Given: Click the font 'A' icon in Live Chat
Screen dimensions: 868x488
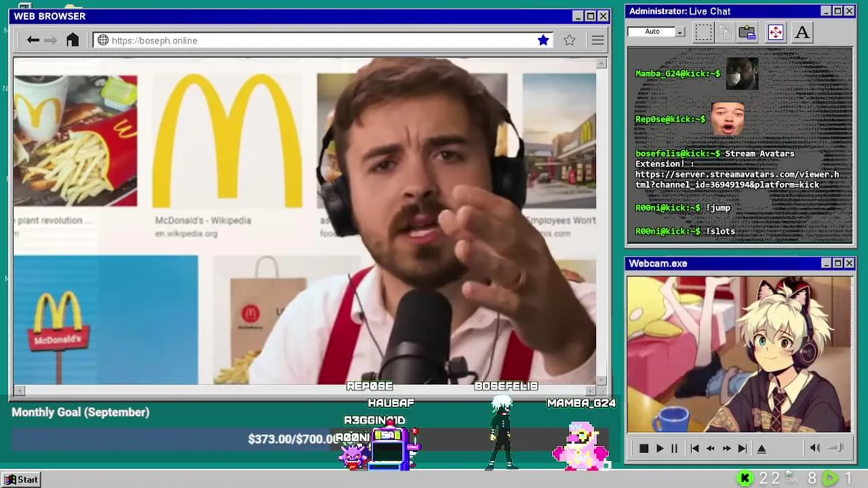Looking at the screenshot, I should tap(802, 32).
